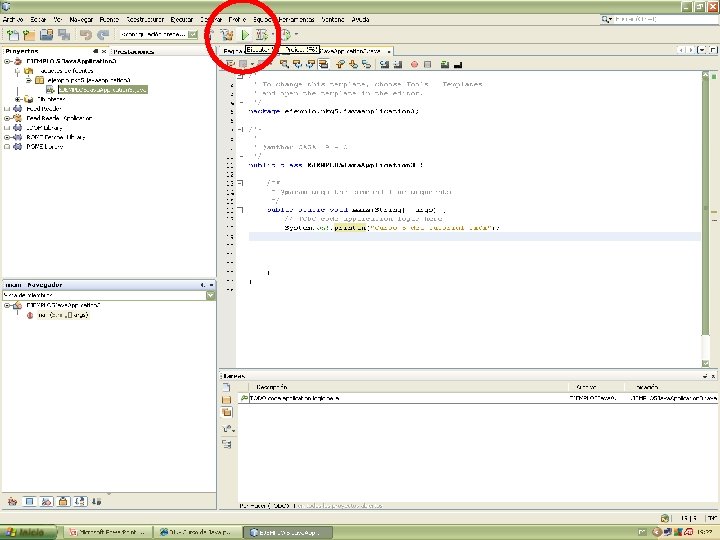Open the Navegador members view dropdown
Screen dimensions: 720x540
[x=210, y=295]
